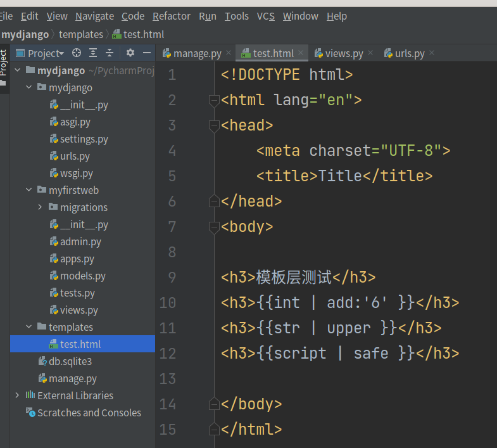Click line number 10 in gutter
The height and width of the screenshot is (448, 497).
168,303
